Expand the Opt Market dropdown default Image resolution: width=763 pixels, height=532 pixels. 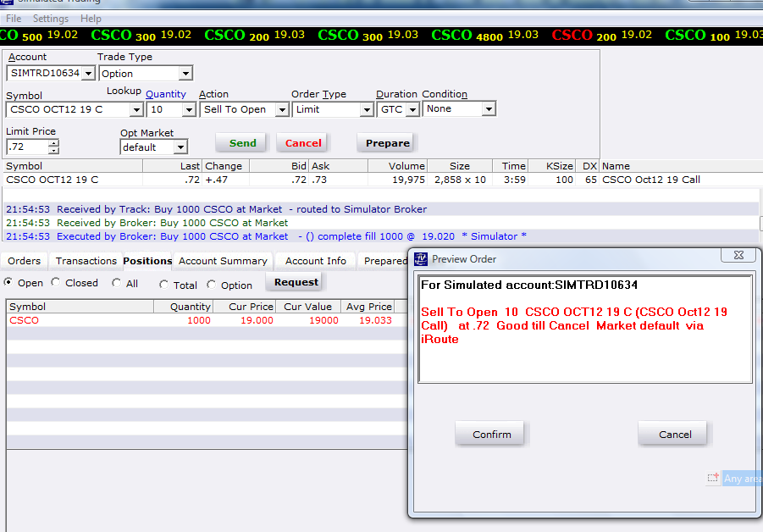[x=180, y=147]
